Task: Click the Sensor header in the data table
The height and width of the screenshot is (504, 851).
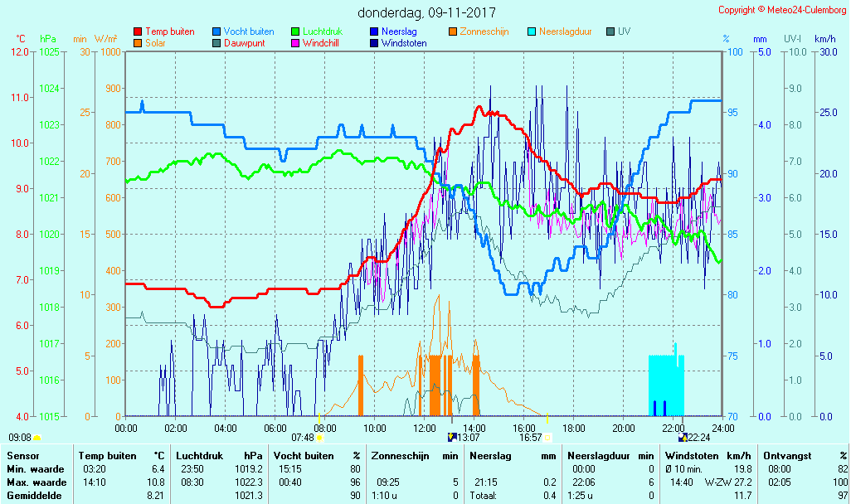Action: point(22,455)
